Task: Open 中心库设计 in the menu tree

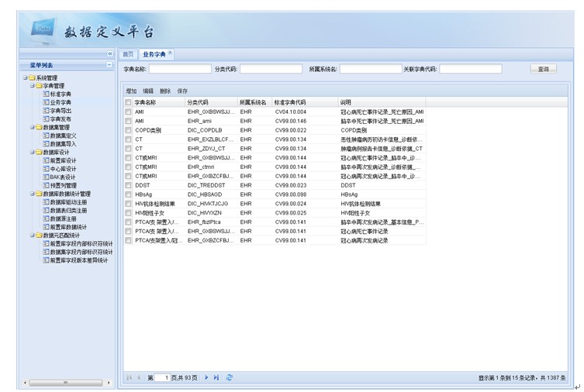Action: [63, 169]
